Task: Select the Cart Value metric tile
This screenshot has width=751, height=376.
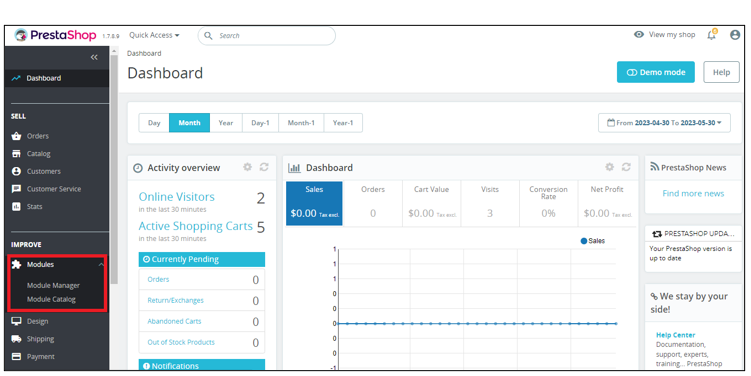Action: (432, 203)
